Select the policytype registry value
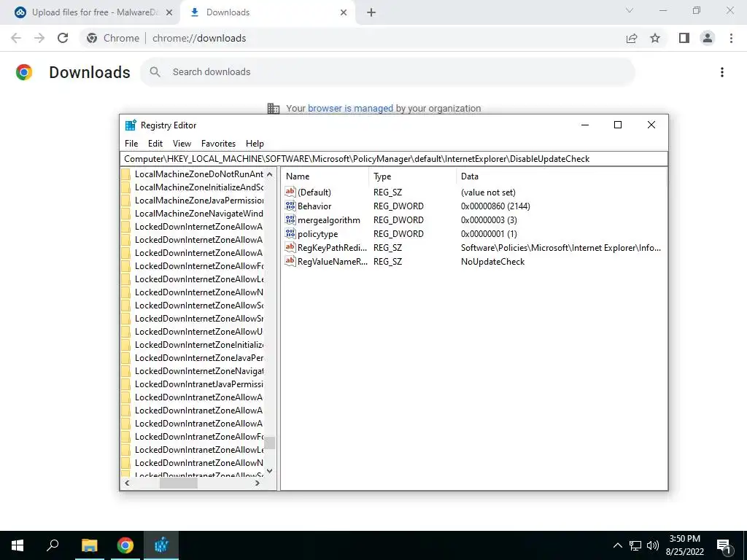This screenshot has width=747, height=560. click(318, 234)
